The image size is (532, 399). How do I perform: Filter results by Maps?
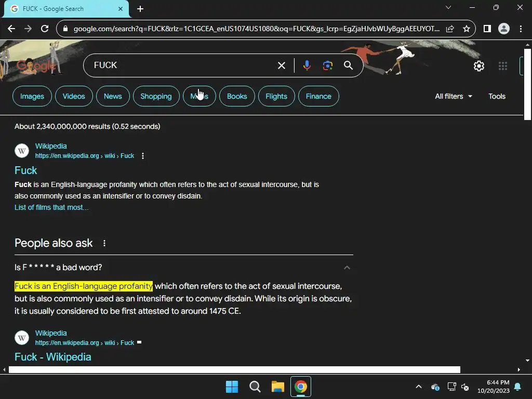pos(199,96)
